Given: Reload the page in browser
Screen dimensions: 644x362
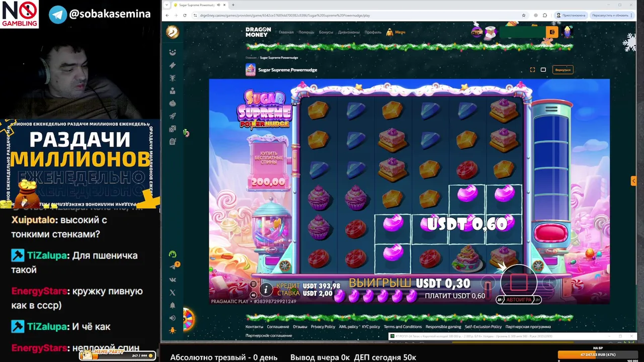Looking at the screenshot, I should pos(185,15).
